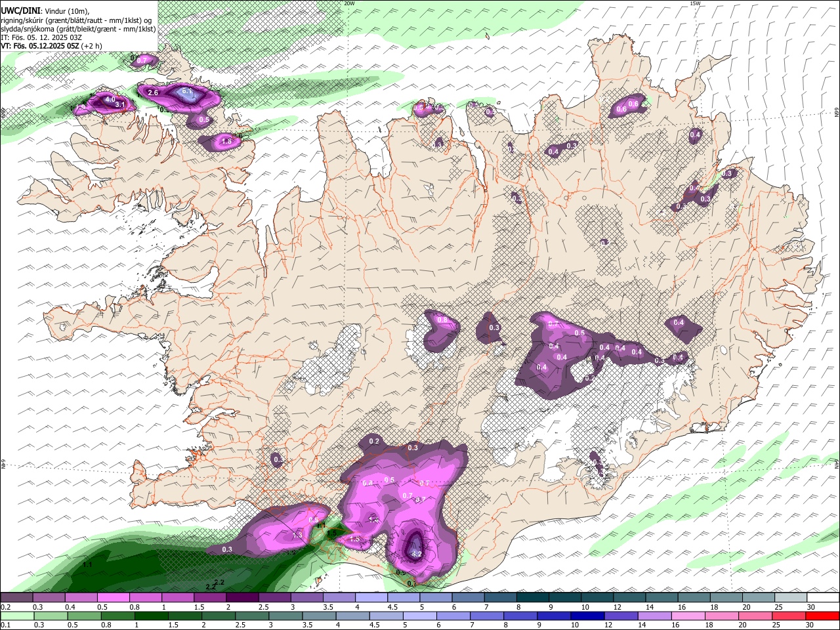This screenshot has width=840, height=630.
Task: Select the "1.8" value on the map
Action: pos(227,141)
